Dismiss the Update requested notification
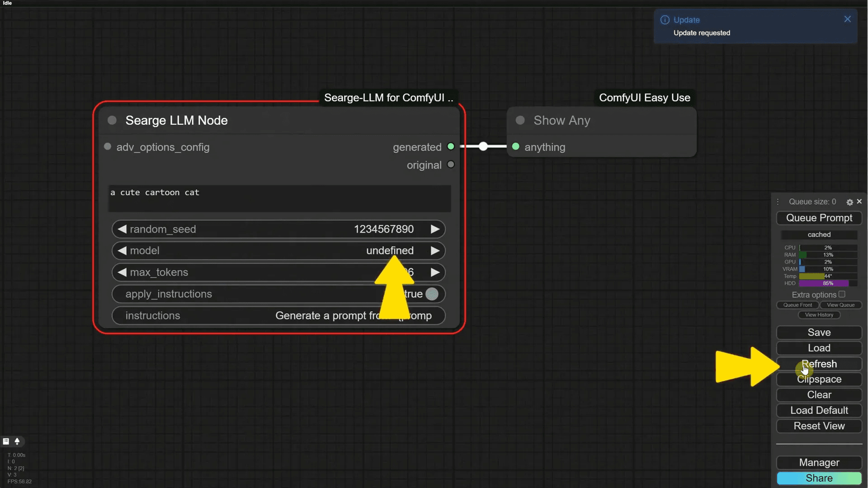868x488 pixels. point(847,19)
